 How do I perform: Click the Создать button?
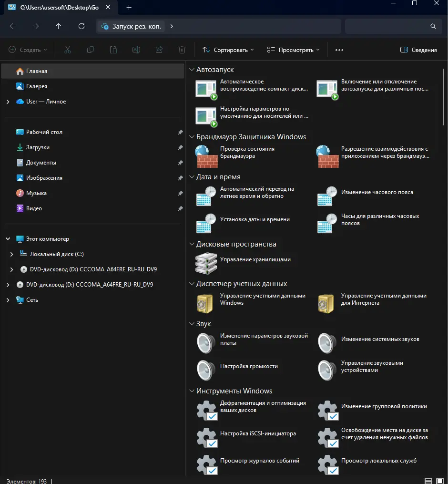[x=28, y=50]
